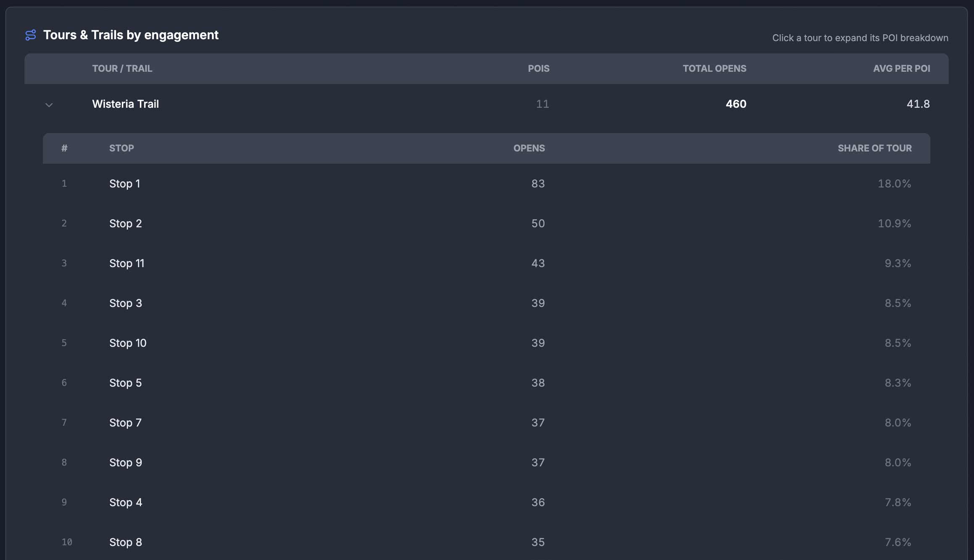This screenshot has height=560, width=974.
Task: Click the expand POI breakdown hint text
Action: click(x=860, y=38)
